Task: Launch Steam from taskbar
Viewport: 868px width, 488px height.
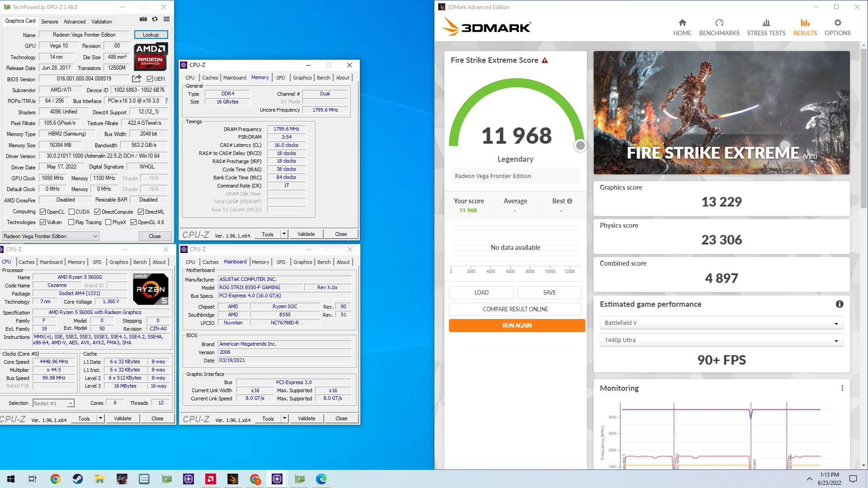Action: [x=77, y=479]
